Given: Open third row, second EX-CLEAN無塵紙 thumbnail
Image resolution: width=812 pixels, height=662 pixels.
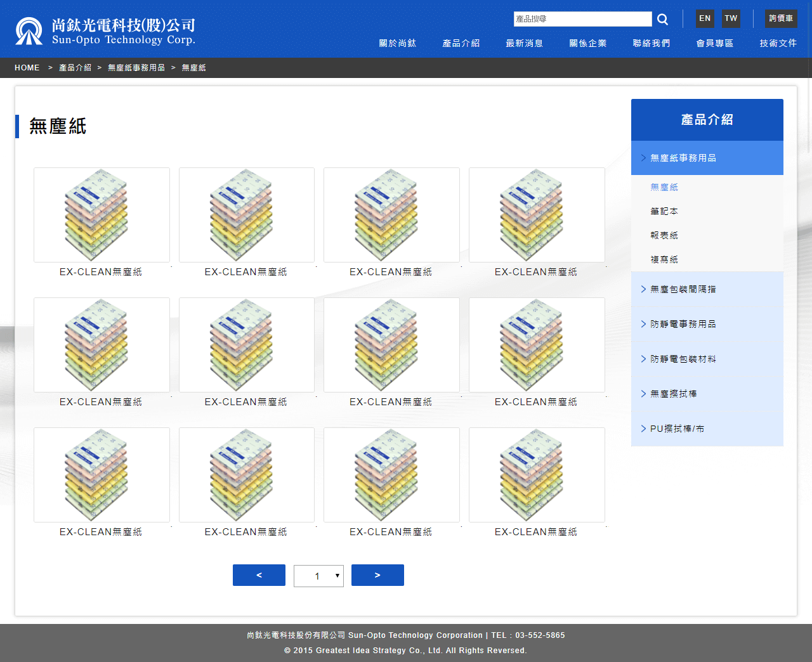Looking at the screenshot, I should (x=247, y=475).
